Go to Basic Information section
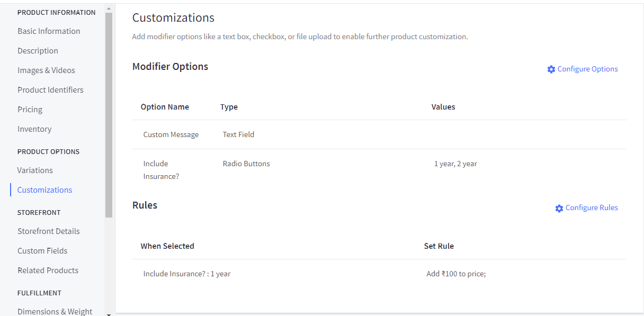The height and width of the screenshot is (316, 644). click(x=49, y=31)
